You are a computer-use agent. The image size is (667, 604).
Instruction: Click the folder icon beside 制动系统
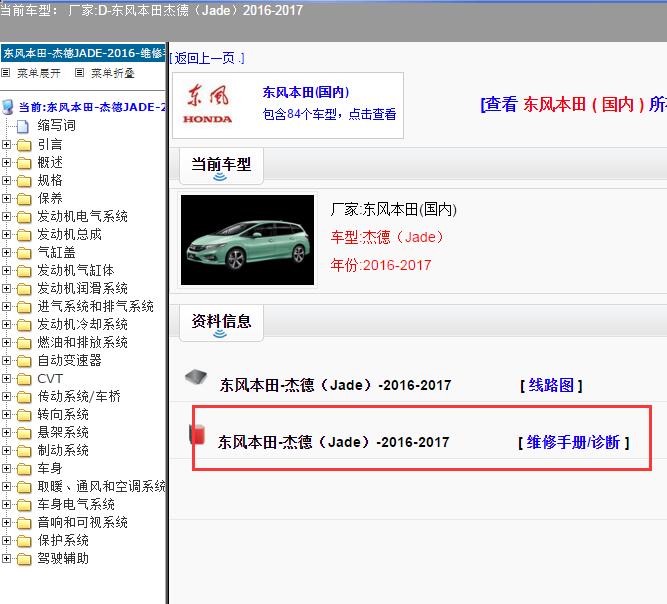(24, 451)
